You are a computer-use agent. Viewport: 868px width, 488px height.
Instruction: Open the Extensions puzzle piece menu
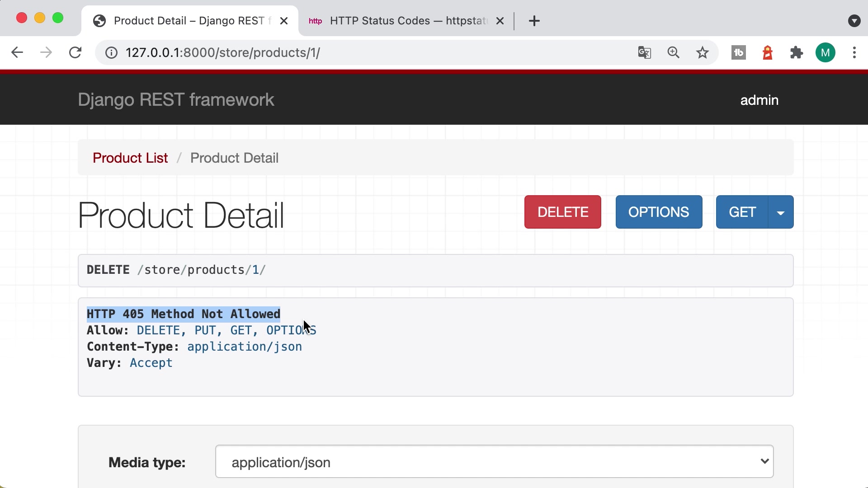797,53
